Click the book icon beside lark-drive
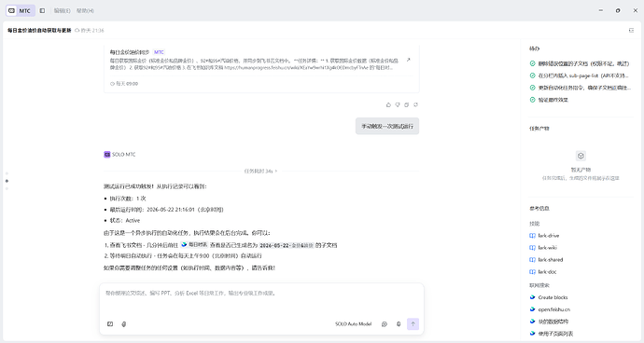This screenshot has height=343, width=644. (x=533, y=236)
